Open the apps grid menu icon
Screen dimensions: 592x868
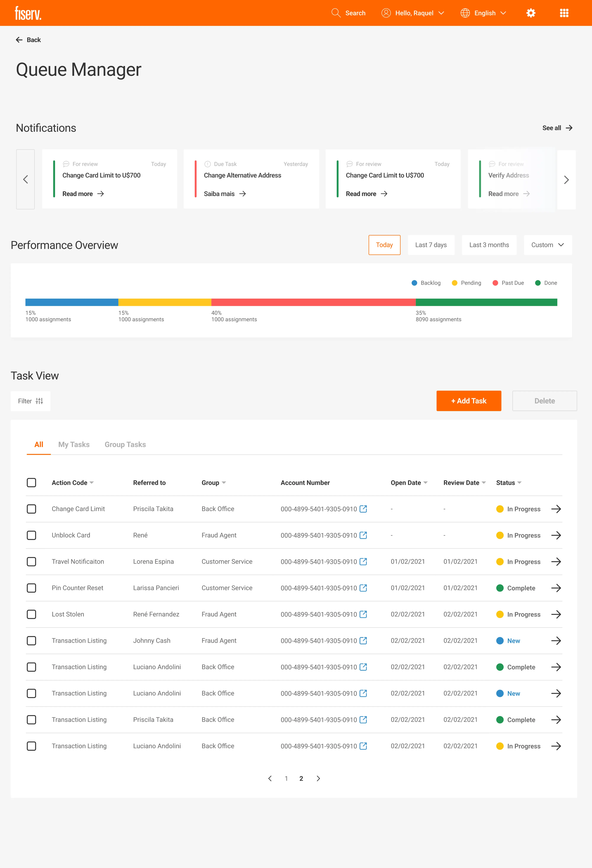(564, 13)
